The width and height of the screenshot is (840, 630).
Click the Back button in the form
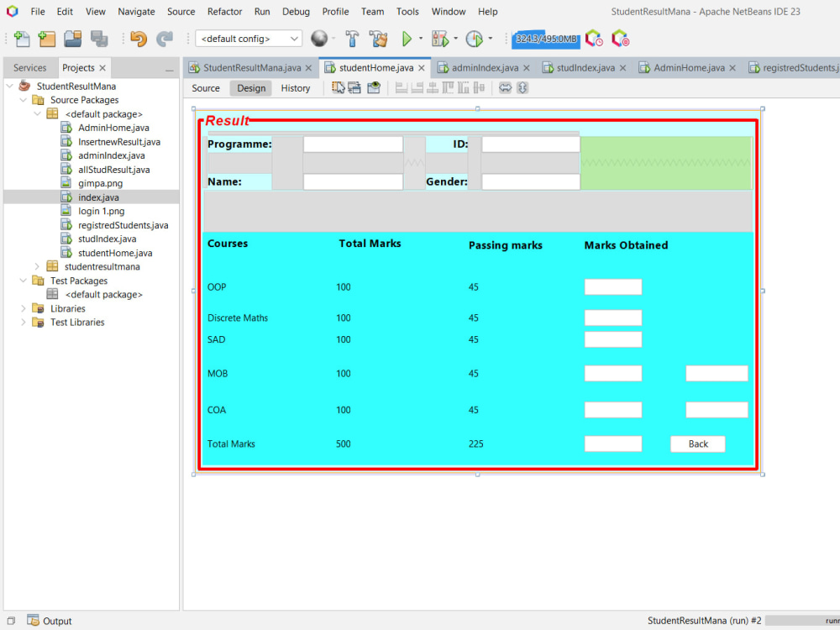697,444
